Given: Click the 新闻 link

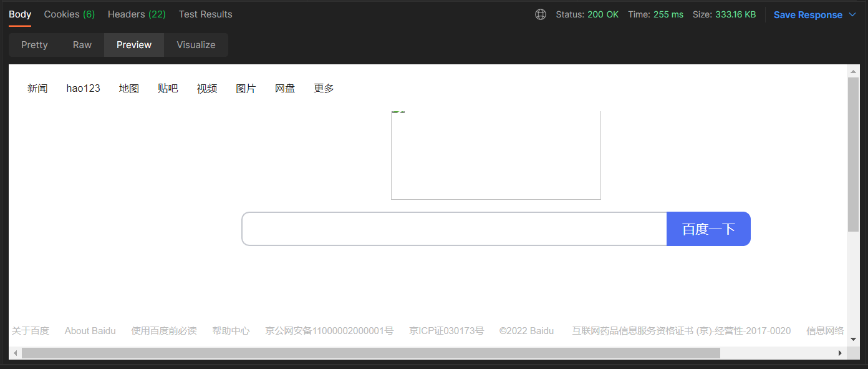Looking at the screenshot, I should (x=37, y=89).
